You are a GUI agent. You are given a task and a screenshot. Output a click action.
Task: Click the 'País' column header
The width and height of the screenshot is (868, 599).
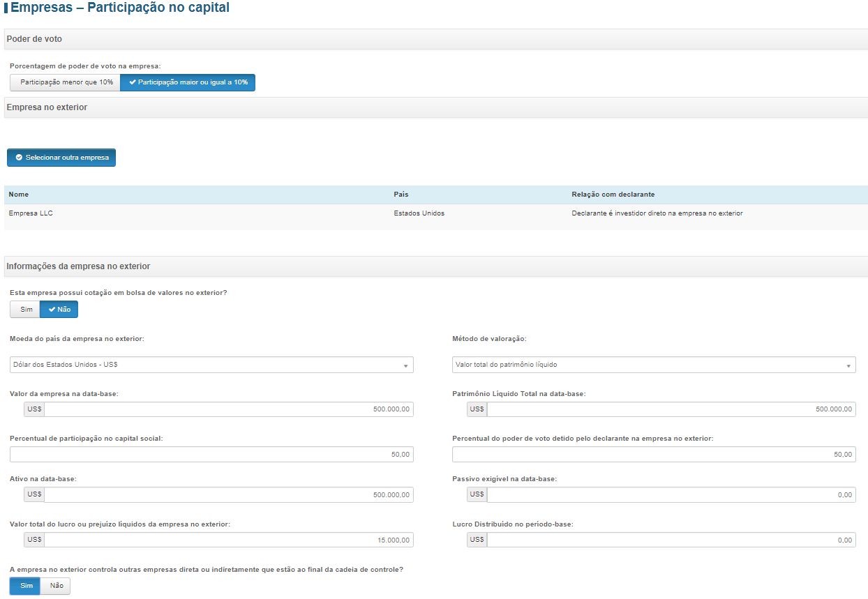tap(401, 195)
